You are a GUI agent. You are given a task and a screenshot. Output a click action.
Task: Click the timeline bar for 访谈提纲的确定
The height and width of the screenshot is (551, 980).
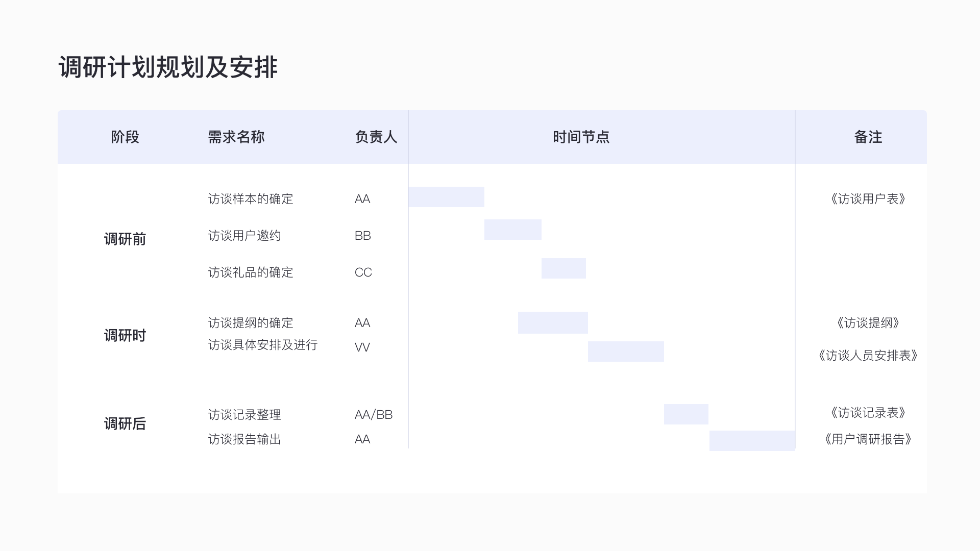[x=553, y=322]
